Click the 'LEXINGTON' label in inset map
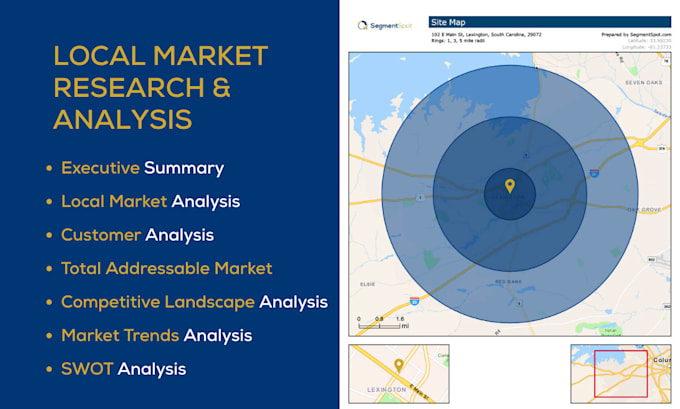Screen dimensions: 680x409 [x=386, y=389]
